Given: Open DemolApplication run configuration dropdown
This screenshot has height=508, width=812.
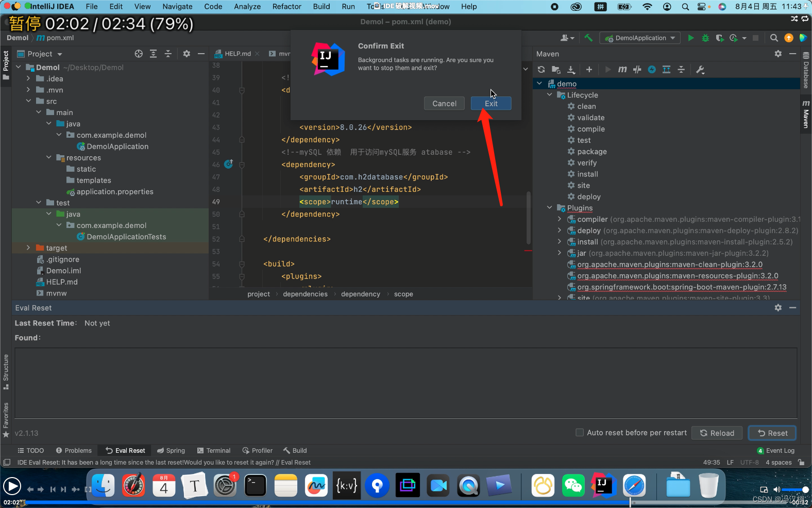Looking at the screenshot, I should pos(640,38).
